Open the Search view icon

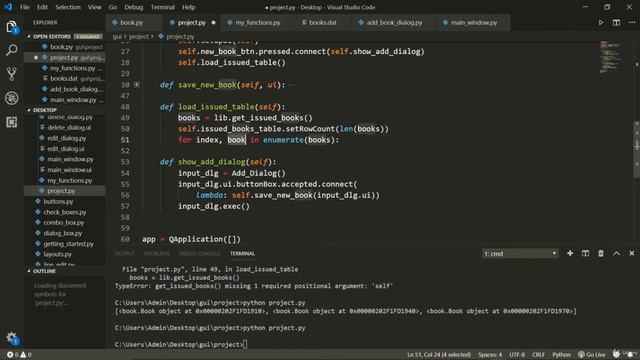click(11, 50)
